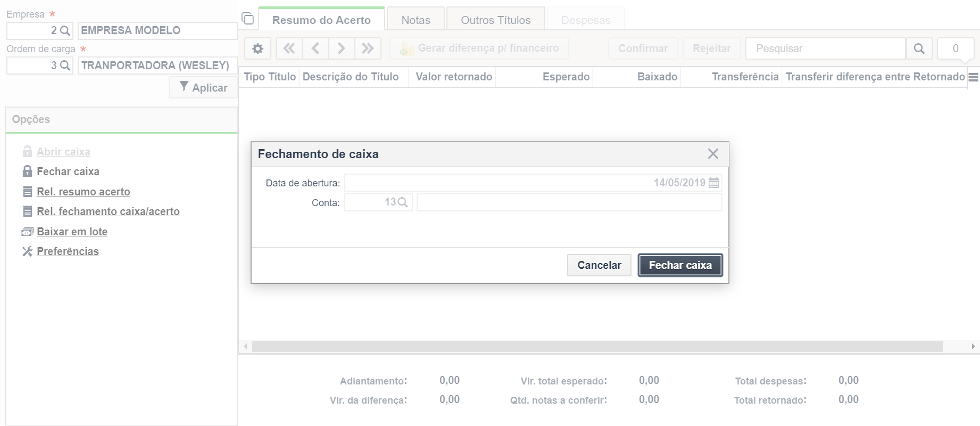This screenshot has width=980, height=426.
Task: Close the Fechamento de caixa dialog
Action: 713,154
